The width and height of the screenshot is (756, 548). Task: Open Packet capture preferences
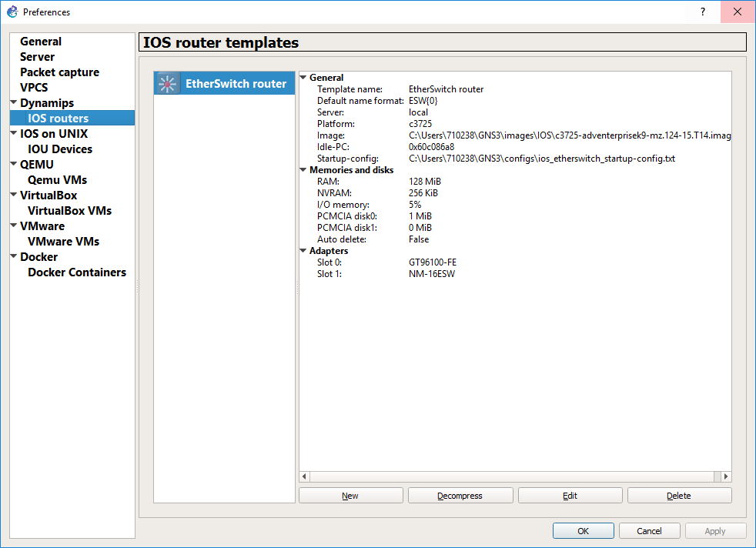pyautogui.click(x=59, y=72)
